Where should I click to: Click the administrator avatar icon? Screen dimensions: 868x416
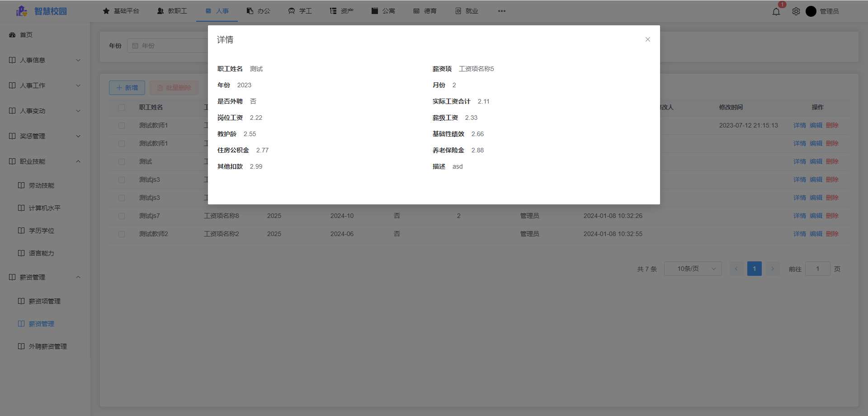tap(811, 11)
